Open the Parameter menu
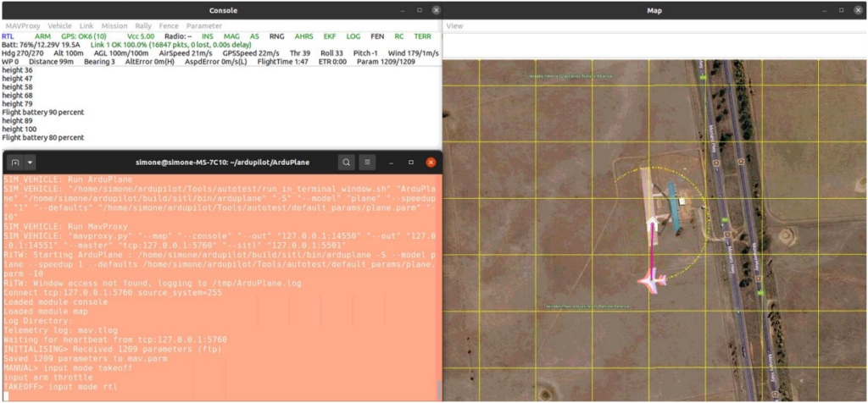The width and height of the screenshot is (868, 403). 203,26
